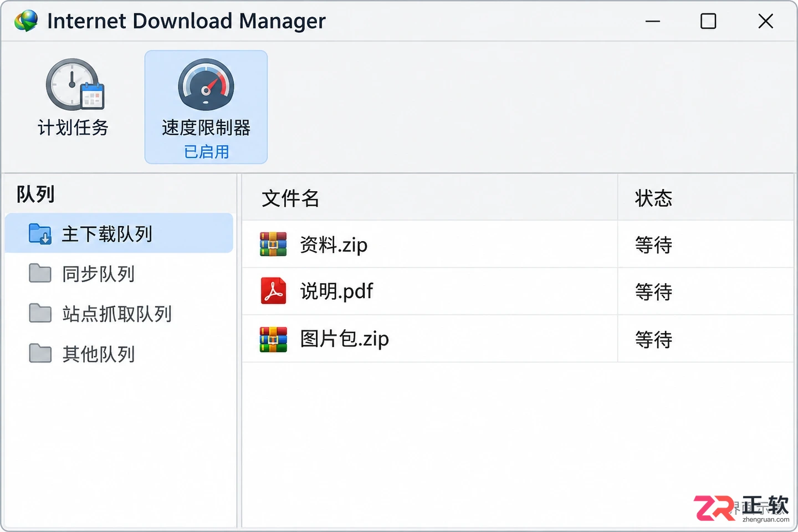This screenshot has width=798, height=532.
Task: Open the 站点抓取队列 queue
Action: point(119,313)
